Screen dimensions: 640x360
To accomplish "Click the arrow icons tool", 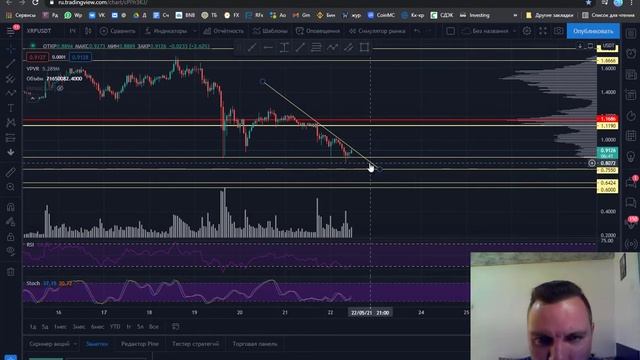I will point(11,152).
